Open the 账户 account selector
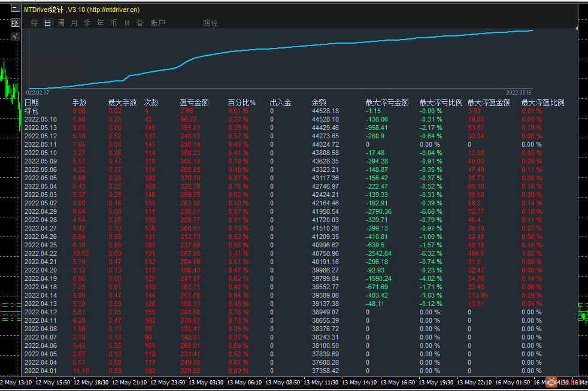This screenshot has width=588, height=391. pyautogui.click(x=158, y=23)
